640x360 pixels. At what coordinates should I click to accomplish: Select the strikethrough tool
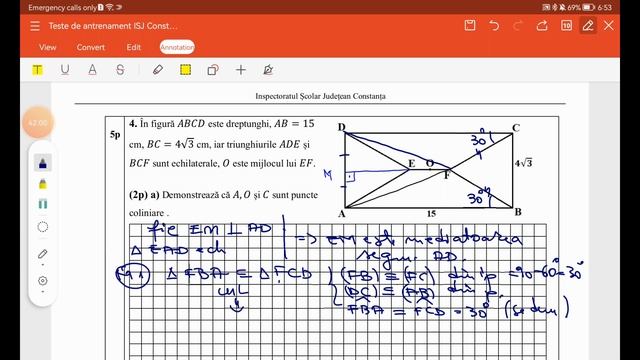(x=120, y=70)
